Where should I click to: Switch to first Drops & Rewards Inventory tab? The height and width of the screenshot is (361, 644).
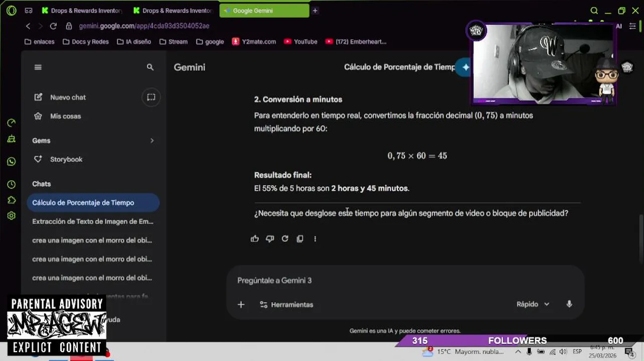tap(83, 11)
